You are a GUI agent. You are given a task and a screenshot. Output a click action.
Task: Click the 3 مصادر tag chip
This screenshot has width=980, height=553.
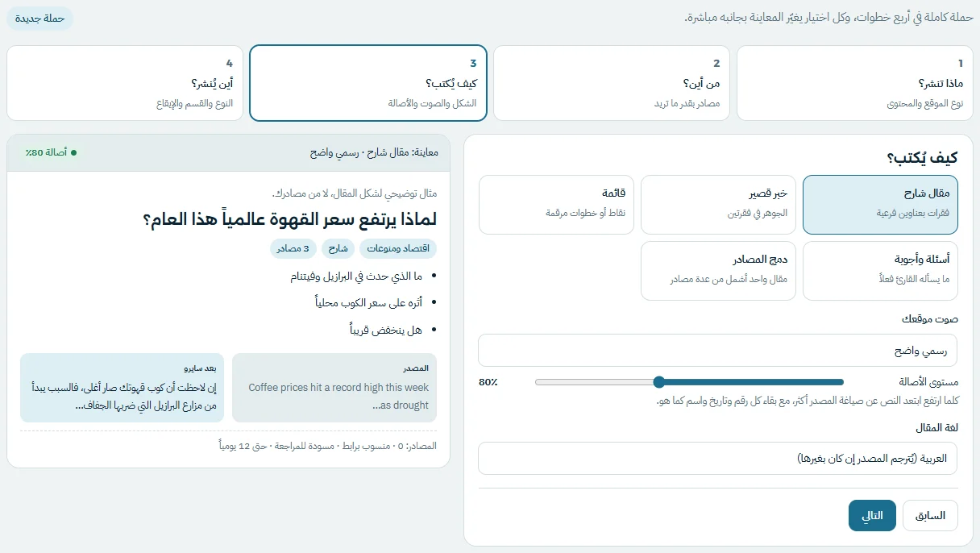pos(293,249)
